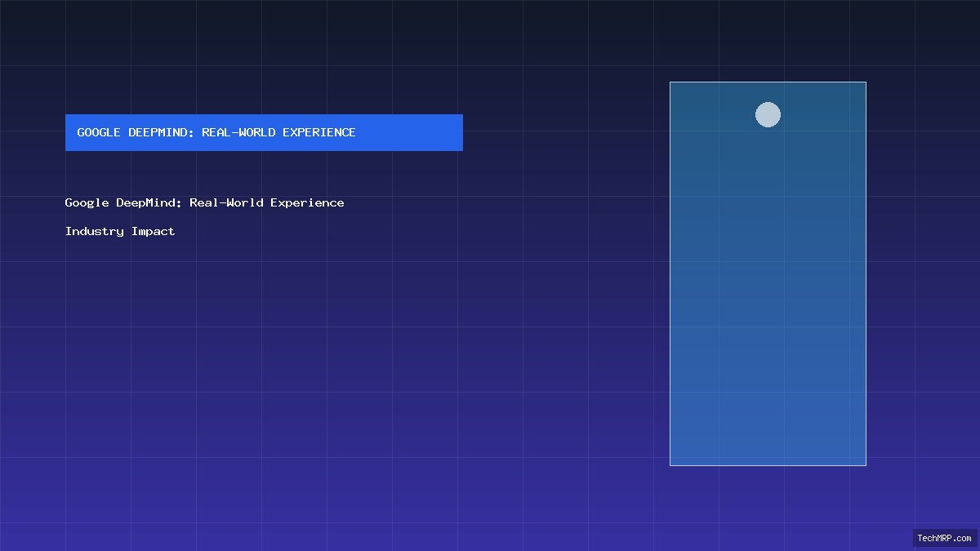This screenshot has height=551, width=980.
Task: Click the 'Industry Impact' text
Action: pos(120,231)
